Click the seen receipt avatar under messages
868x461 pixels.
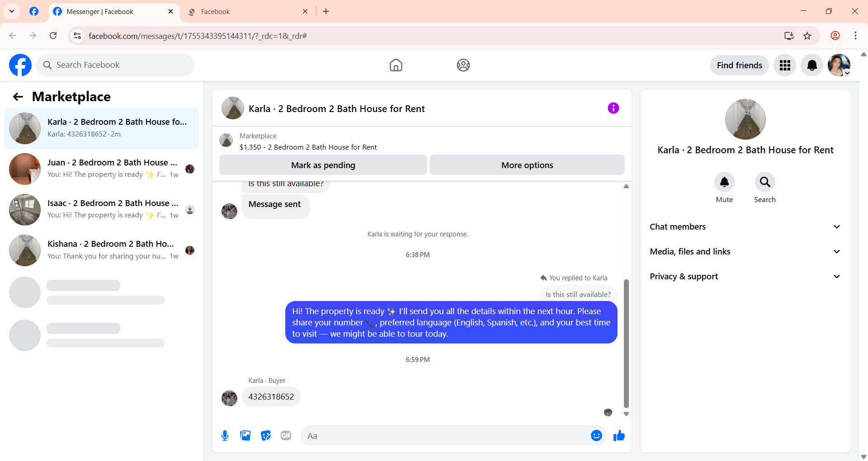[608, 412]
